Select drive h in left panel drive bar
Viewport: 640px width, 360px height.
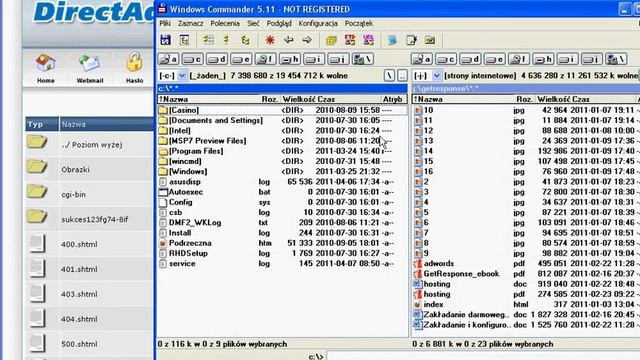pyautogui.click(x=290, y=59)
